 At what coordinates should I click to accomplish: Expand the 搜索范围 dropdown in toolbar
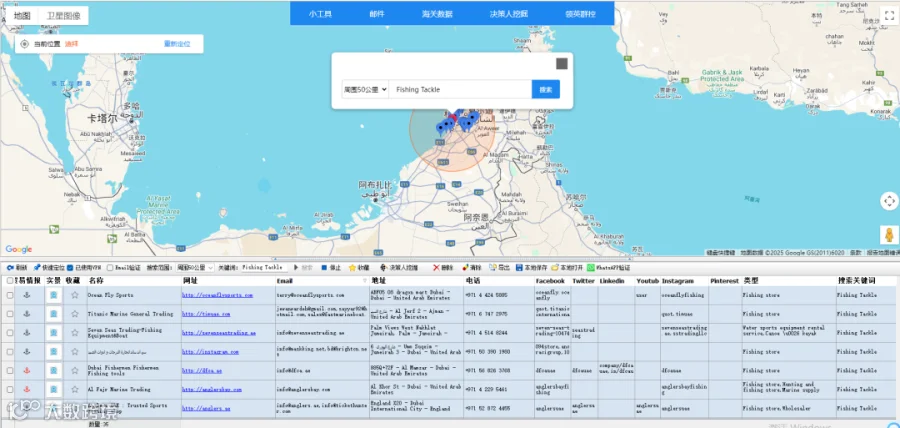195,267
